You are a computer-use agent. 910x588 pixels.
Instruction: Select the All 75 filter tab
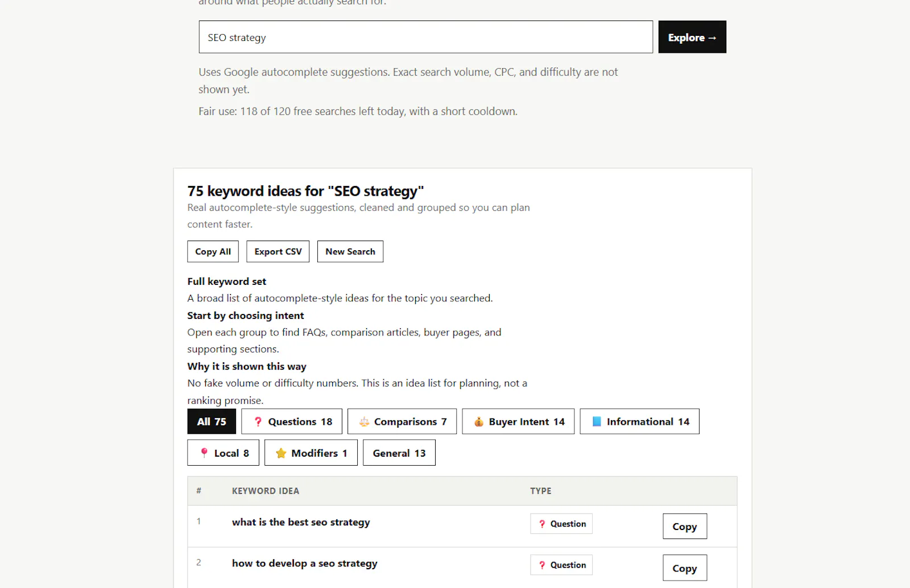click(212, 421)
